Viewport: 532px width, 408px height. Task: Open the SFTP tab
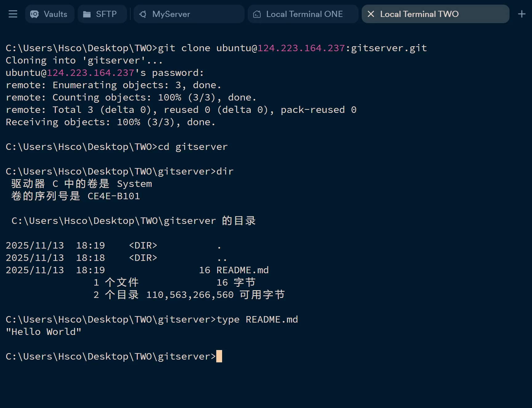click(106, 14)
